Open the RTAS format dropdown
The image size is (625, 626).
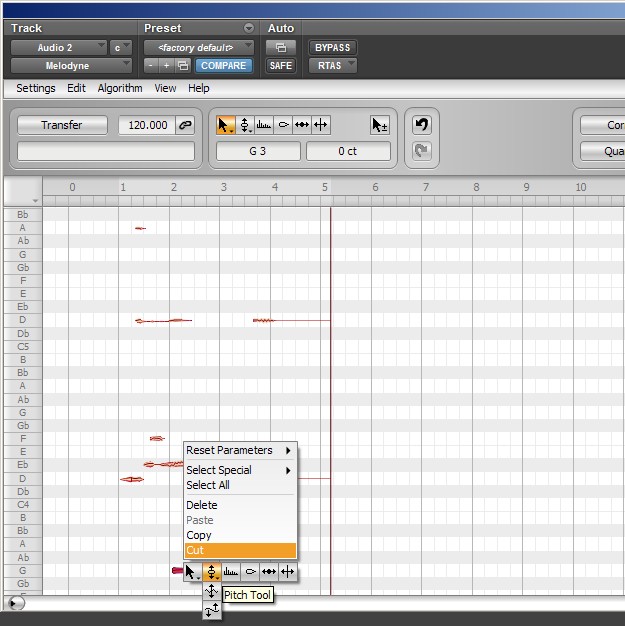333,65
